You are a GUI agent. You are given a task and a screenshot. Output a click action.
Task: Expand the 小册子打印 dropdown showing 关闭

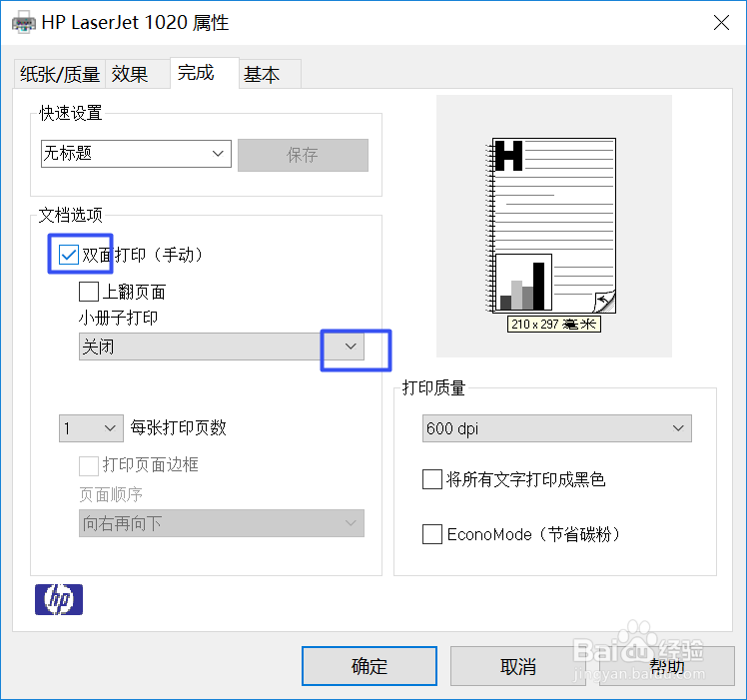coord(222,347)
